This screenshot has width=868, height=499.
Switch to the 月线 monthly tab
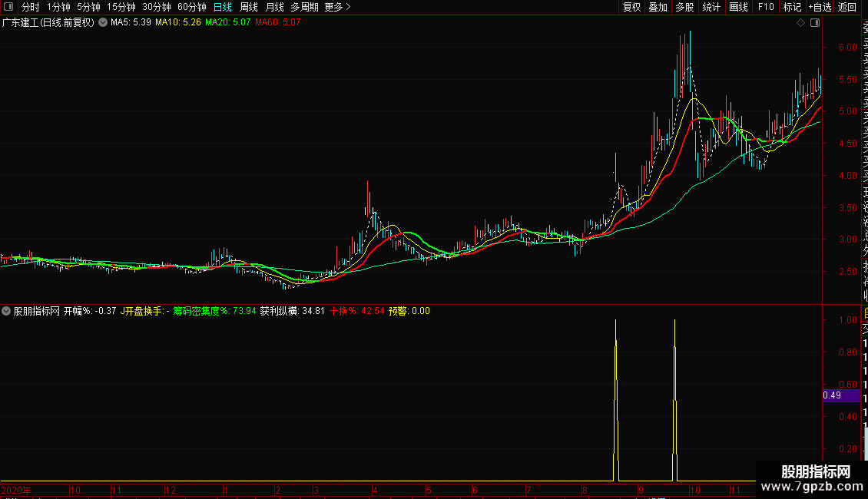point(274,7)
